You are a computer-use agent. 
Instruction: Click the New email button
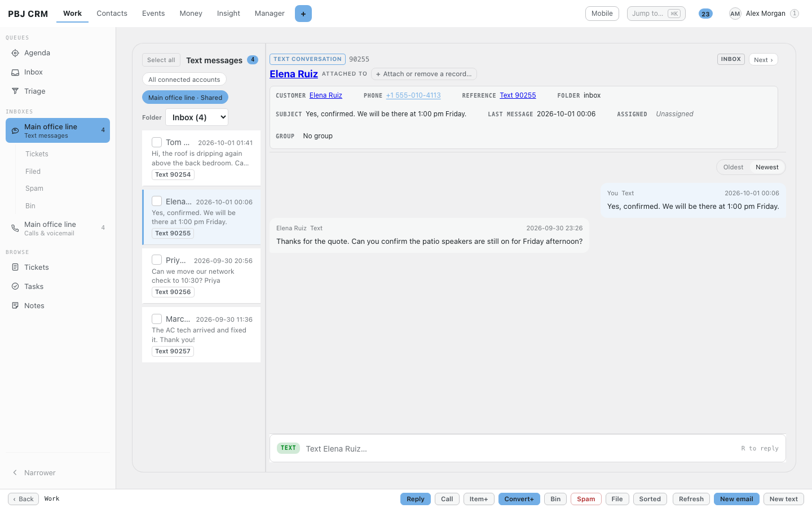click(736, 499)
